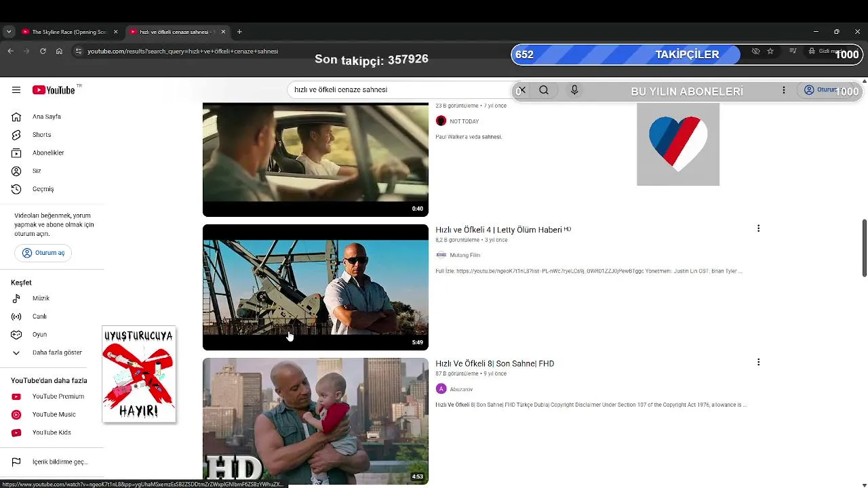Open 'Hızlı ve Öfkeli 4 | Letty Ölüm Haberi' title
Screen dimensions: 868x488
pos(503,230)
